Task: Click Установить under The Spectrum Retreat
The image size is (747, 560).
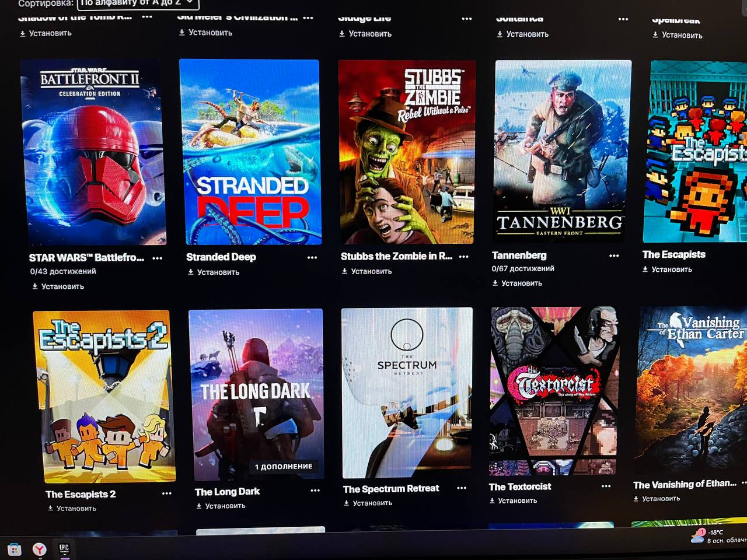Action: 368,503
